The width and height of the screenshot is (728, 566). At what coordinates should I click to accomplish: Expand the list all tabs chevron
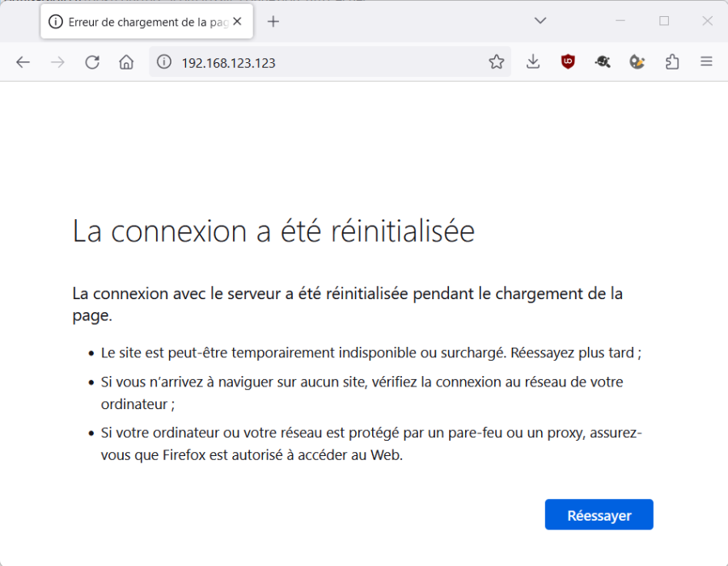[540, 21]
